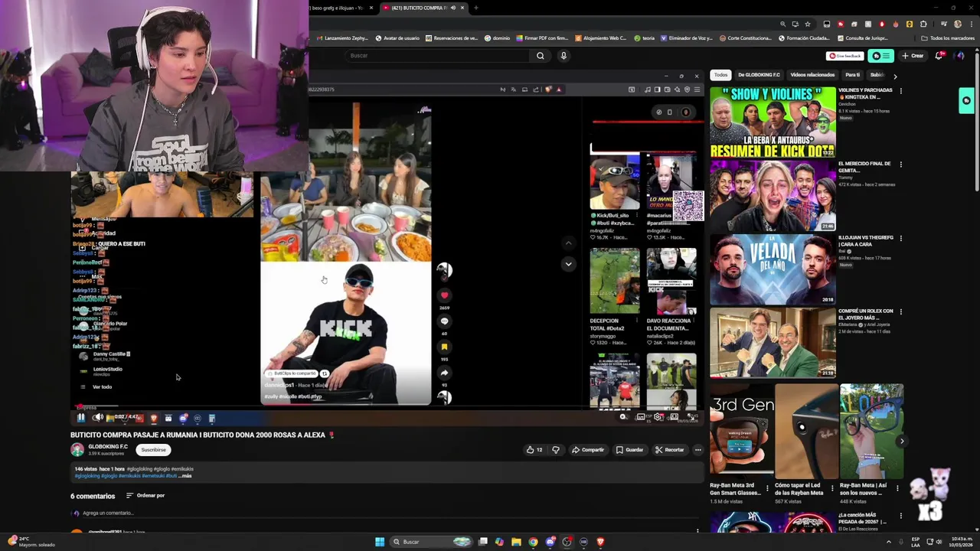
Task: Bookmark the TikTok clip
Action: click(444, 347)
